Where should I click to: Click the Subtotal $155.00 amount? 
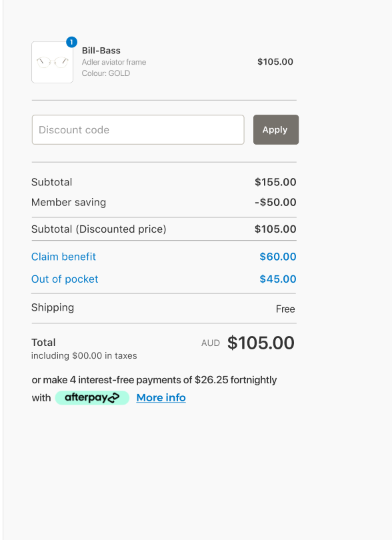[275, 182]
